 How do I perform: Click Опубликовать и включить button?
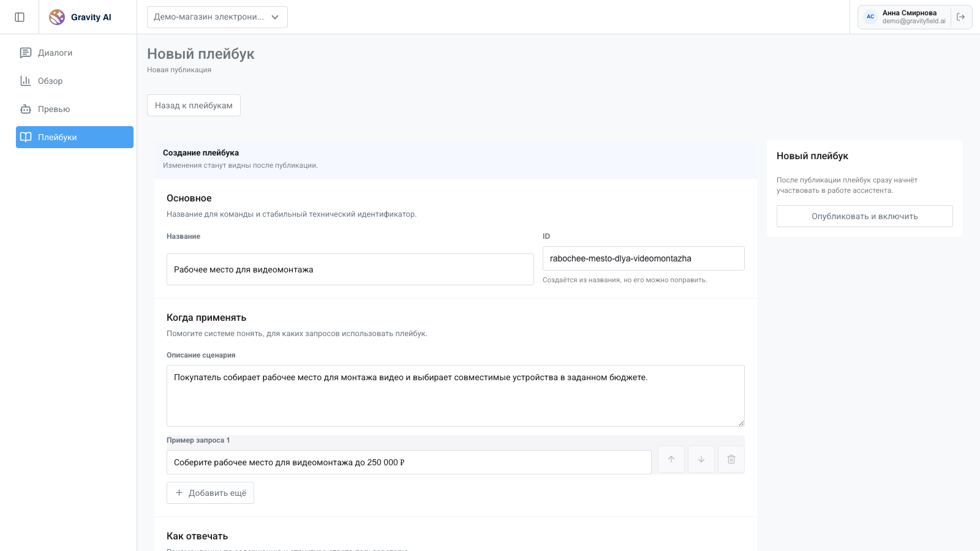coord(865,216)
